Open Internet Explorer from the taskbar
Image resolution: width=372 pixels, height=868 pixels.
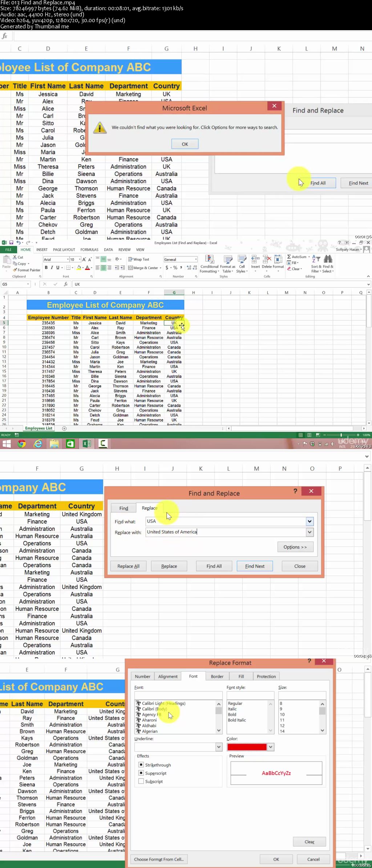point(38,443)
